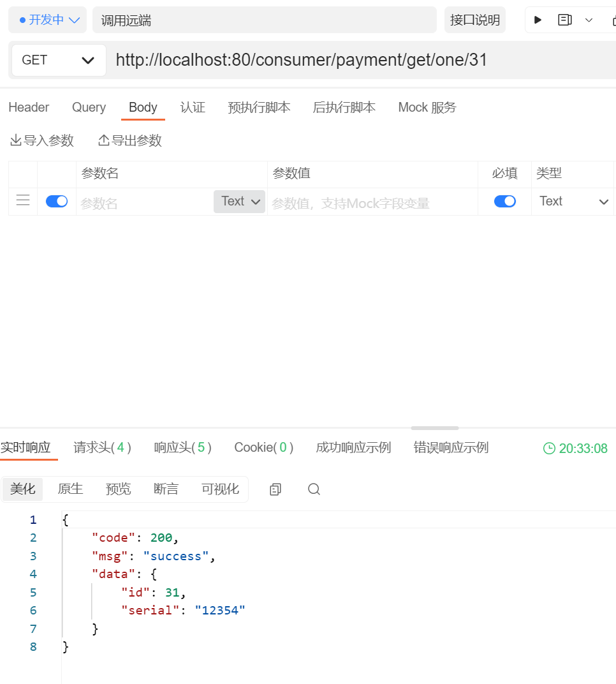The width and height of the screenshot is (616, 684).
Task: Select the 预览 view button
Action: click(x=118, y=489)
